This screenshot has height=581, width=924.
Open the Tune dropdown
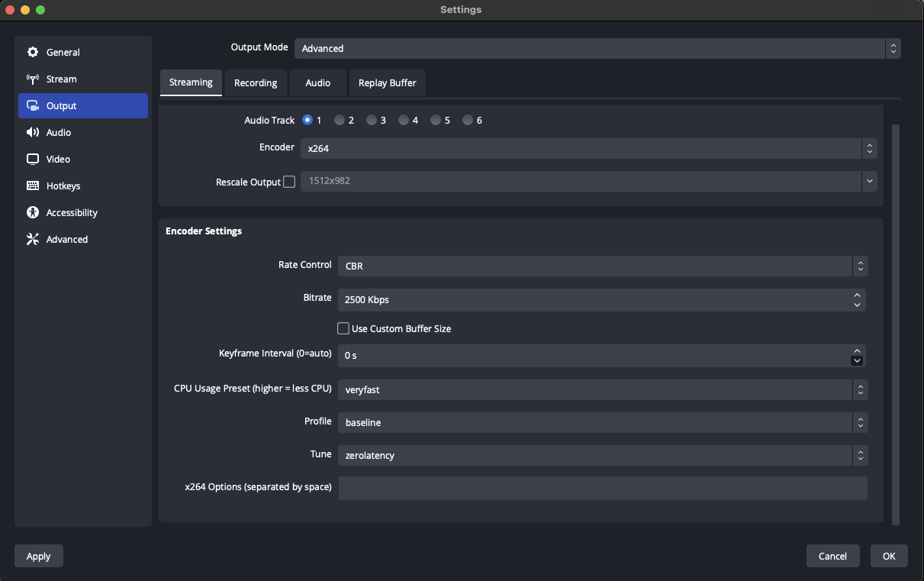(603, 454)
